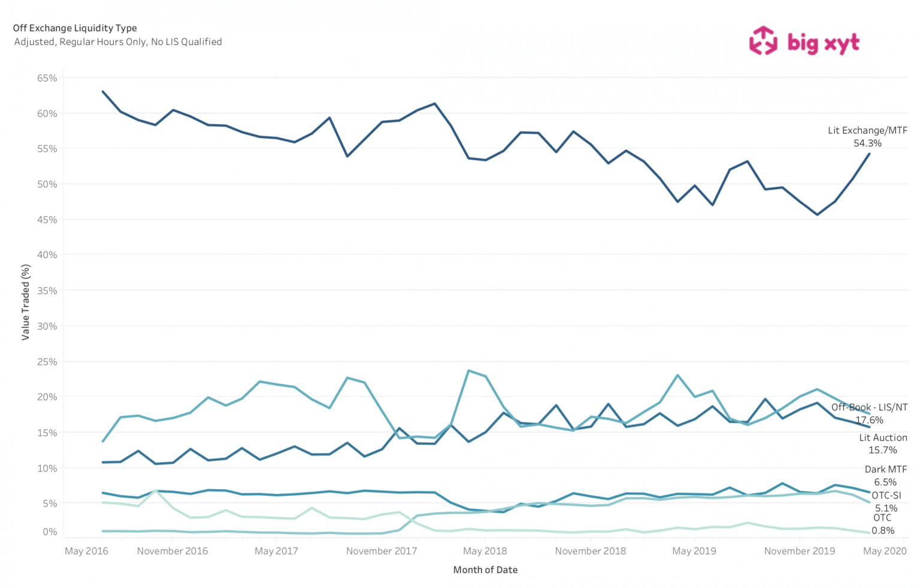This screenshot has width=920, height=588.
Task: Select the 25% y-axis tick label
Action: point(47,362)
